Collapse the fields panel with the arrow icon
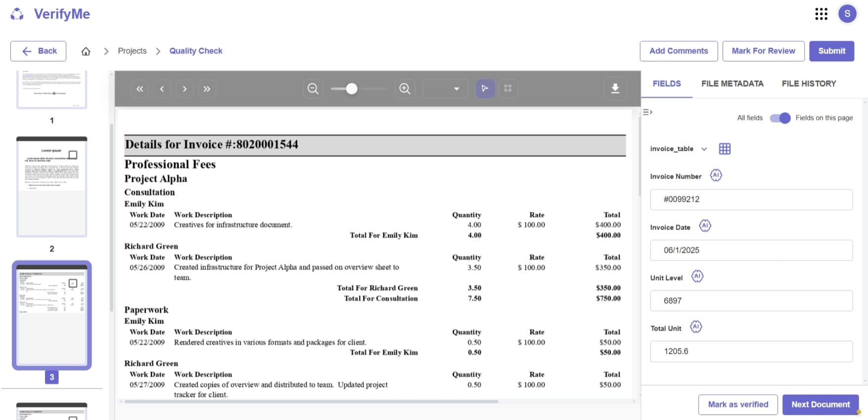The image size is (868, 420). [x=647, y=112]
